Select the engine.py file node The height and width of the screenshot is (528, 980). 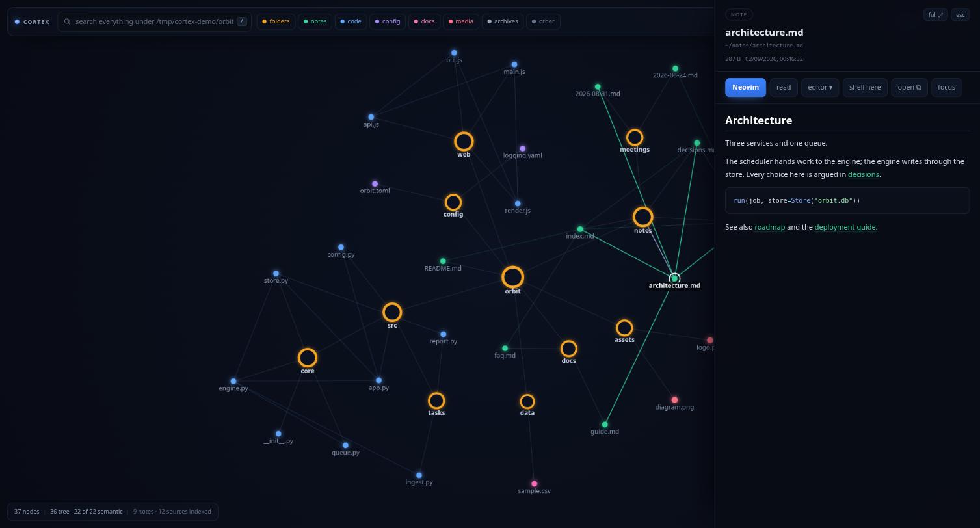click(233, 381)
